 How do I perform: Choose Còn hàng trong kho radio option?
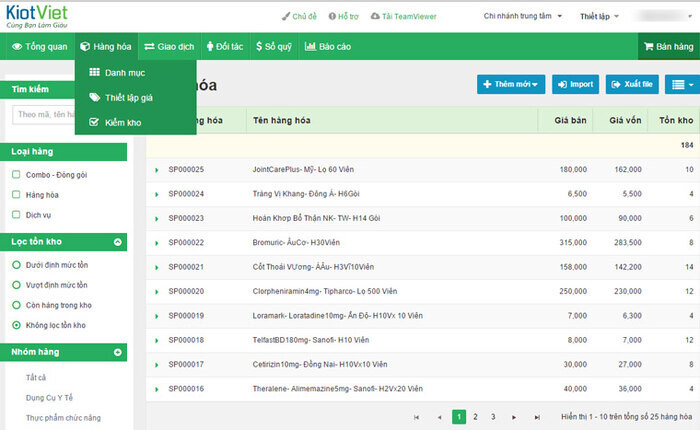pyautogui.click(x=16, y=305)
